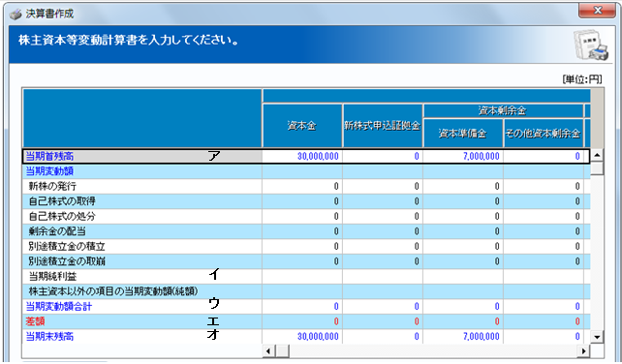The width and height of the screenshot is (622, 364).
Task: Click the 当期末残高 row label
Action: (142, 337)
